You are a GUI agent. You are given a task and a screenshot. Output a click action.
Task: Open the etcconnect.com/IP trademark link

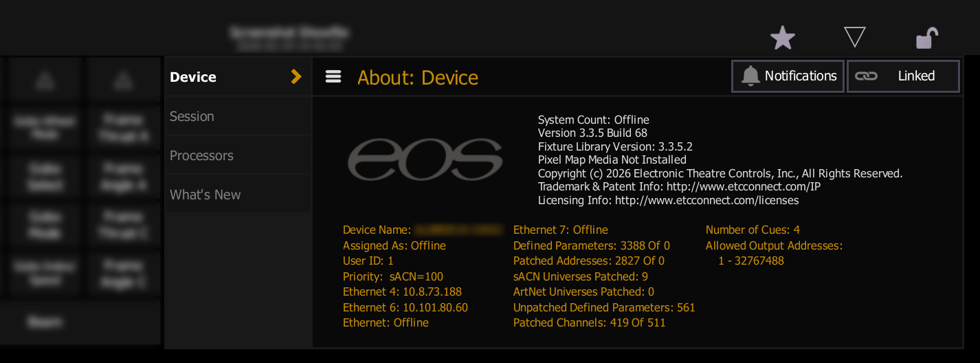click(743, 187)
